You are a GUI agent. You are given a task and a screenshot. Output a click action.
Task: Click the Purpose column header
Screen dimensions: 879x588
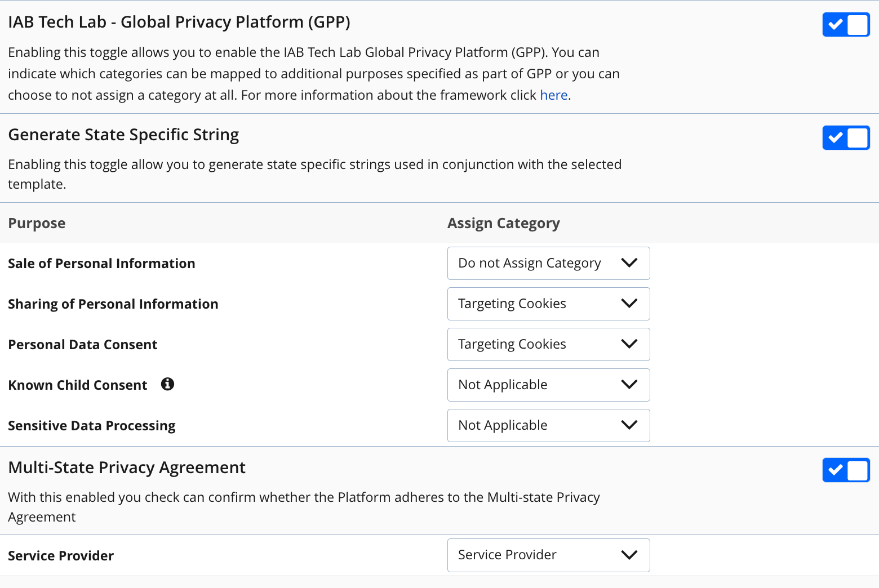(37, 224)
